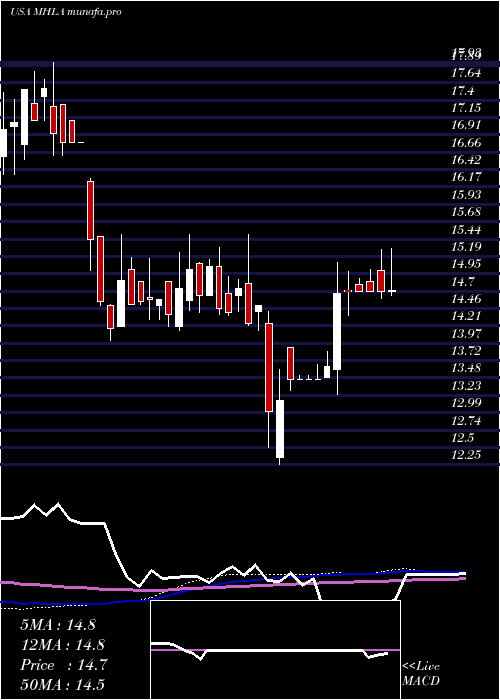This screenshot has height=700, width=500.
Task: Select the 15.19 price axis label
Action: [x=466, y=247]
